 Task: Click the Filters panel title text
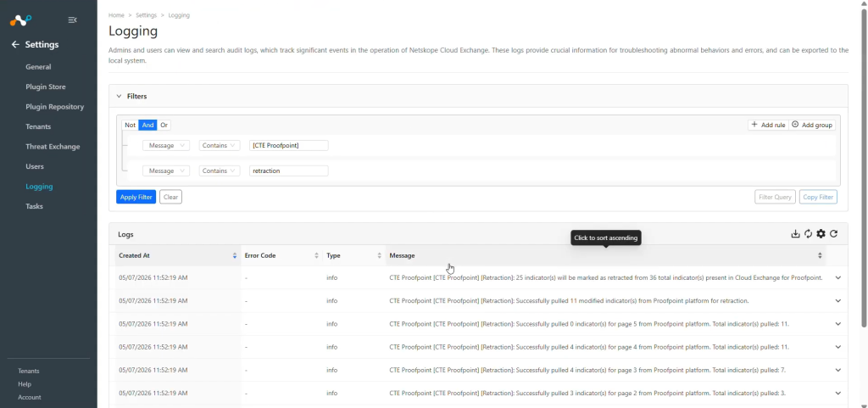(136, 97)
